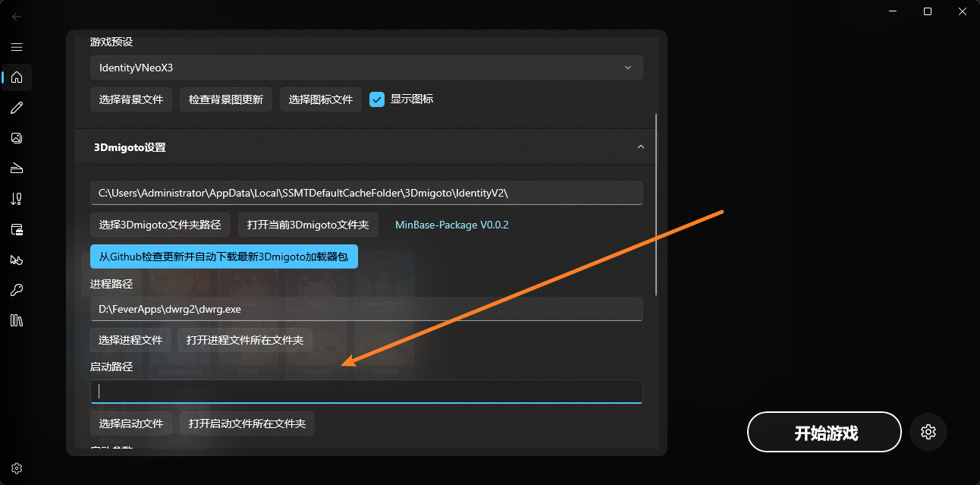
Task: Collapse the 3Dmigoto设置 section
Action: coord(640,147)
